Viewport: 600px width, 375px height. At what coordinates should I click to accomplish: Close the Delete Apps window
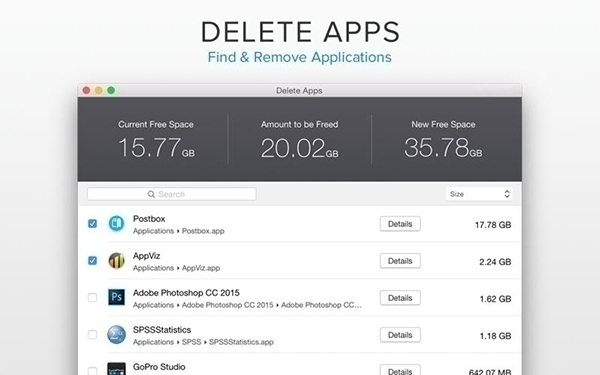pos(86,90)
